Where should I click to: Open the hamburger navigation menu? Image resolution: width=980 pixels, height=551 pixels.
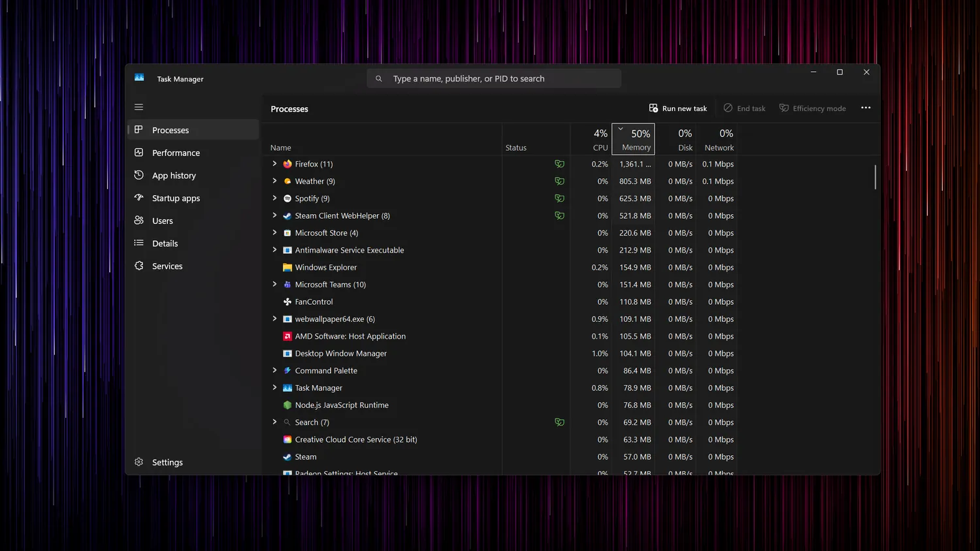(x=139, y=107)
